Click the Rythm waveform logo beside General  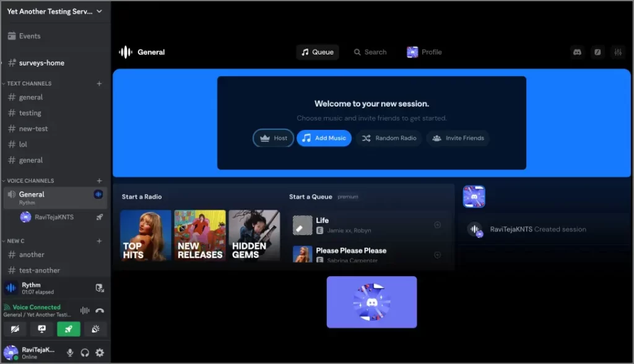tap(125, 52)
